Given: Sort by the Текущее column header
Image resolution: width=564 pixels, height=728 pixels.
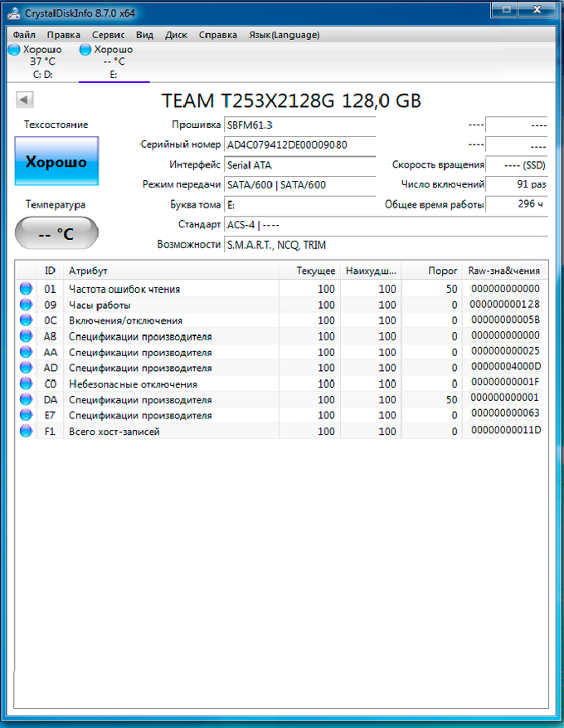Looking at the screenshot, I should click(316, 271).
